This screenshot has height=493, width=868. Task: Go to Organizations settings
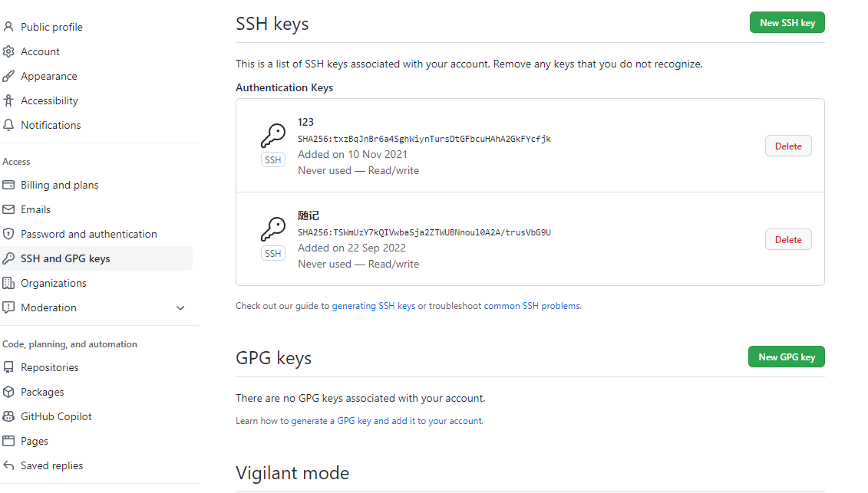[x=54, y=283]
